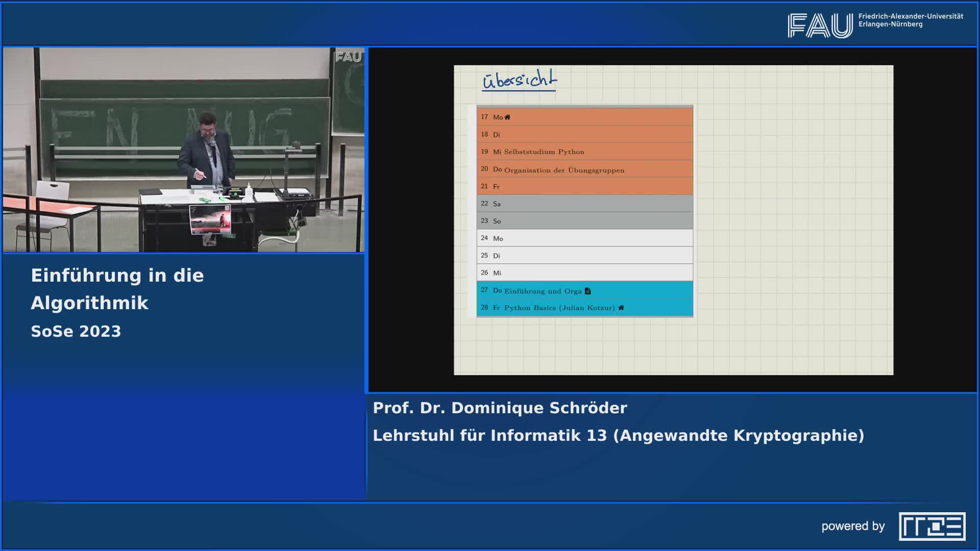Click the house icon next to Monday 17
980x551 pixels.
pyautogui.click(x=507, y=117)
